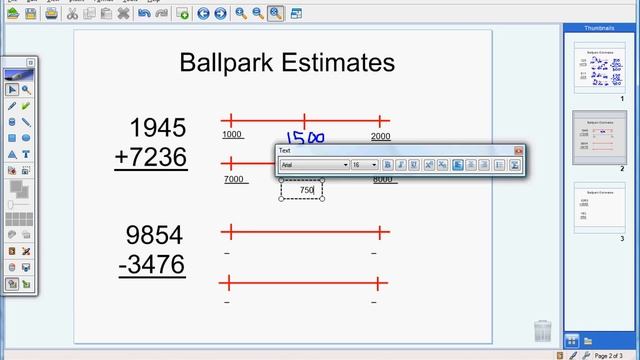
Task: Click the trash can on the page
Action: click(x=542, y=331)
